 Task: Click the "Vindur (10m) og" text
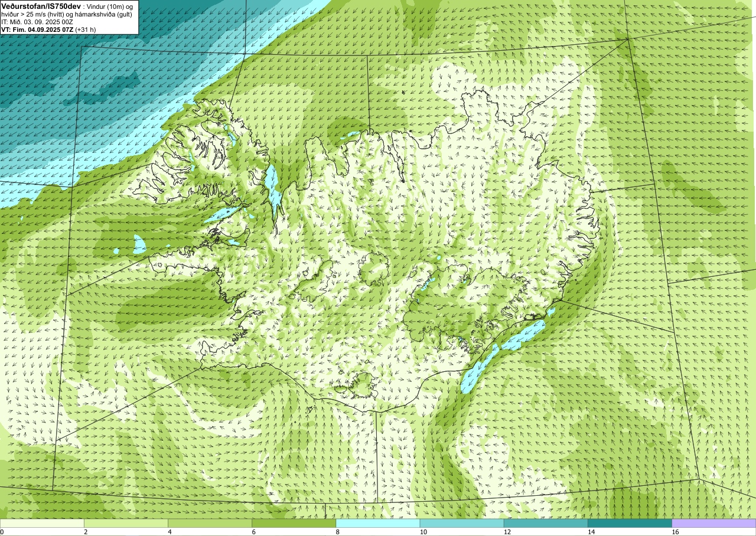click(x=110, y=6)
